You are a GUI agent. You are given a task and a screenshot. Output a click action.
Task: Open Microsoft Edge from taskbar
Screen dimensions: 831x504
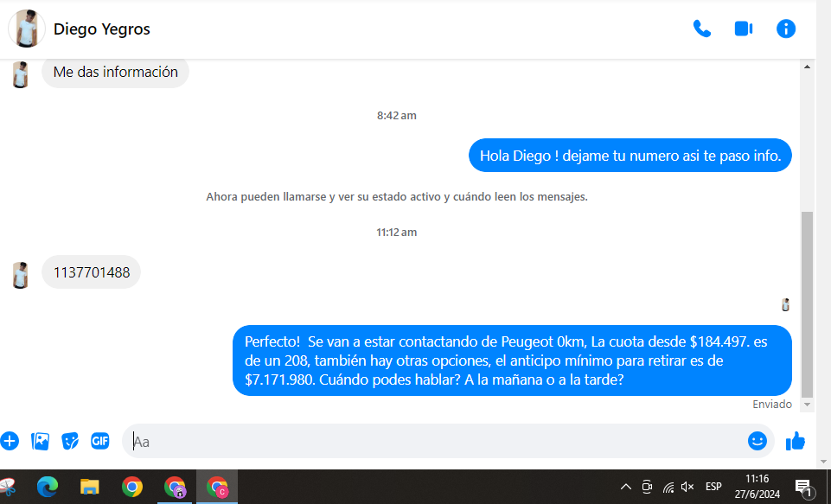tap(48, 487)
